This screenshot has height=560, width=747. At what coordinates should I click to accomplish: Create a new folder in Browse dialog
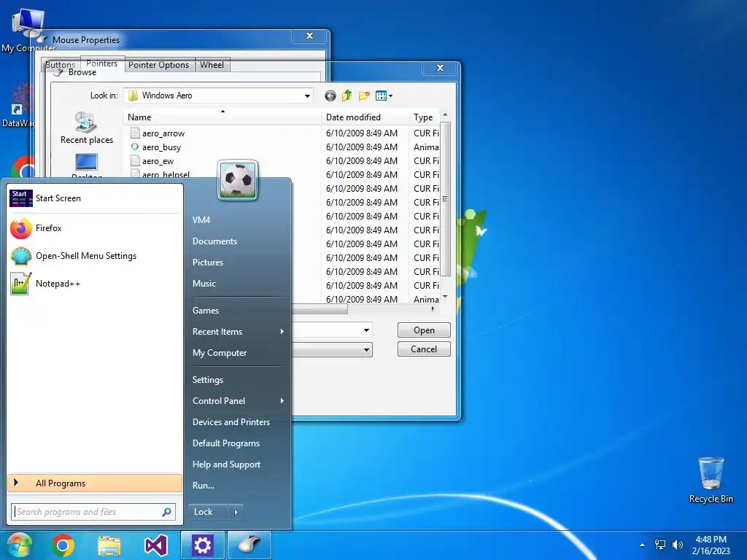(364, 96)
